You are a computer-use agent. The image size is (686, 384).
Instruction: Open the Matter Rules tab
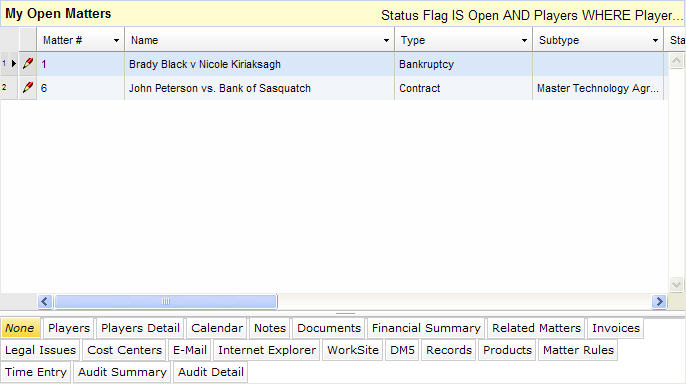tap(578, 350)
